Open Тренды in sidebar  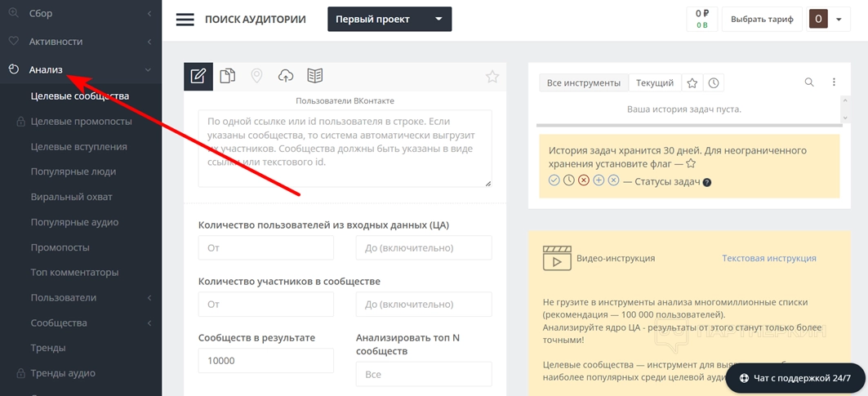[48, 348]
